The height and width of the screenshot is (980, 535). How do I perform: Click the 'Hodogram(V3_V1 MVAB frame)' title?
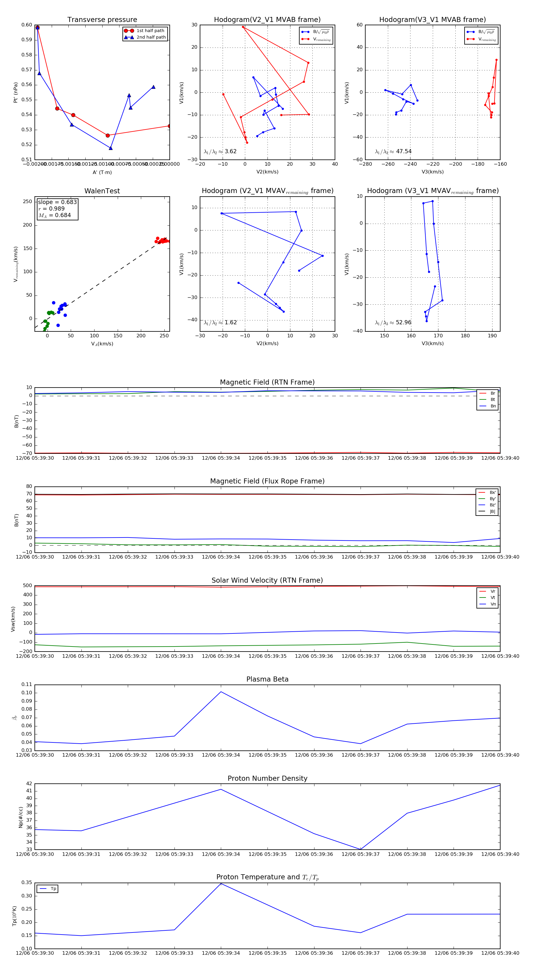432,20
